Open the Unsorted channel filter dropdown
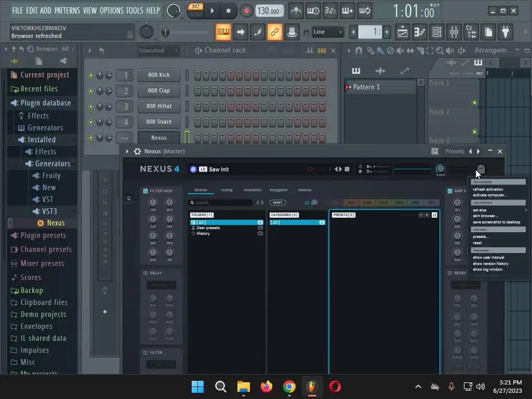This screenshot has width=532, height=399. [158, 50]
